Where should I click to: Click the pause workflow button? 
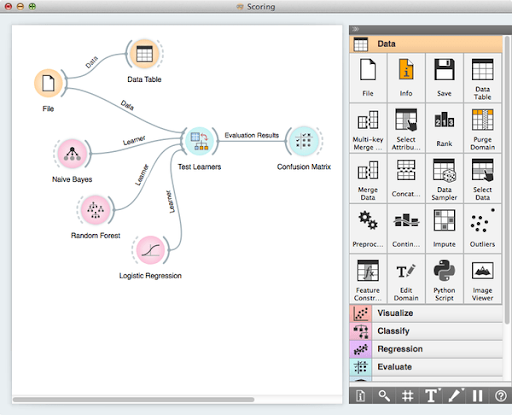(x=477, y=396)
